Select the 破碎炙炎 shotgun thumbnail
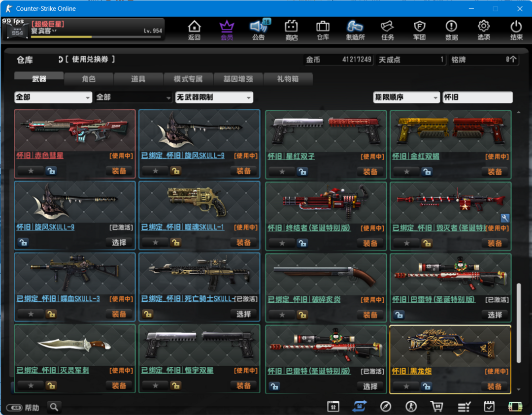Screen dimensions: 532x415 [326, 275]
